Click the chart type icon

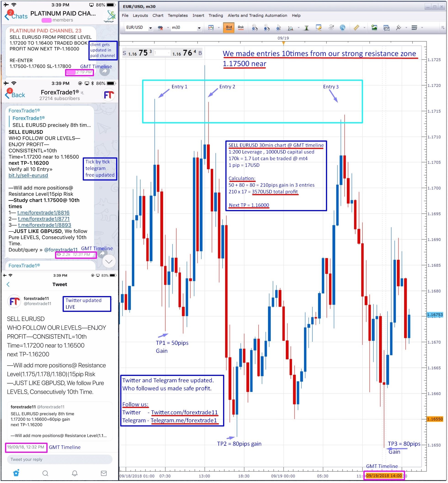click(211, 28)
